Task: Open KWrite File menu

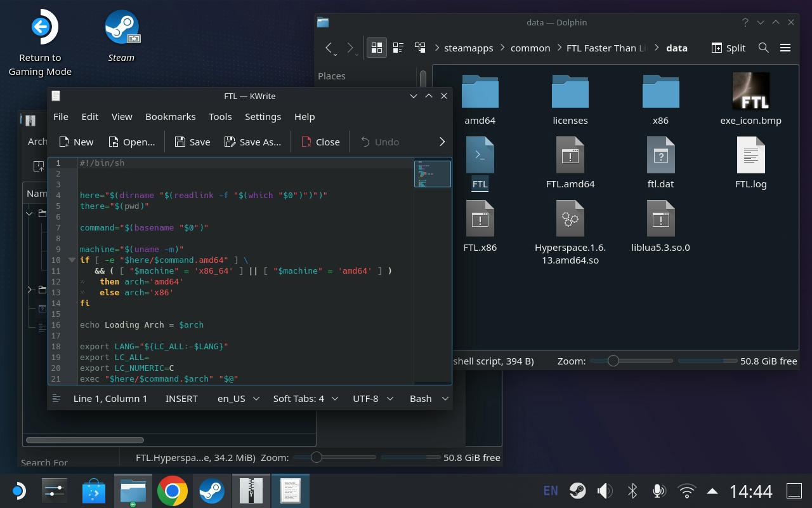Action: 61,116
